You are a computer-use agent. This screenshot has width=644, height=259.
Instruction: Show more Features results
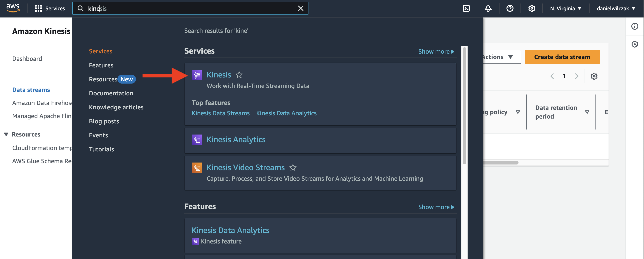(436, 207)
